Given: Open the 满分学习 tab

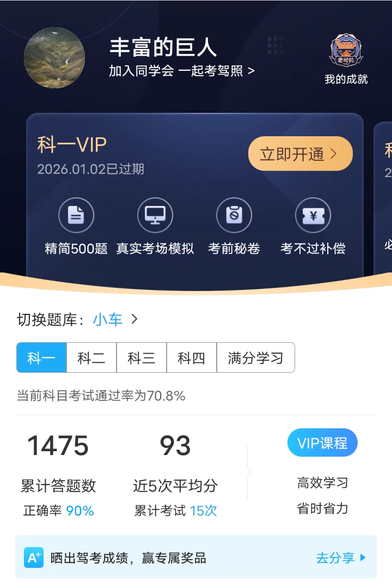Looking at the screenshot, I should 256,357.
